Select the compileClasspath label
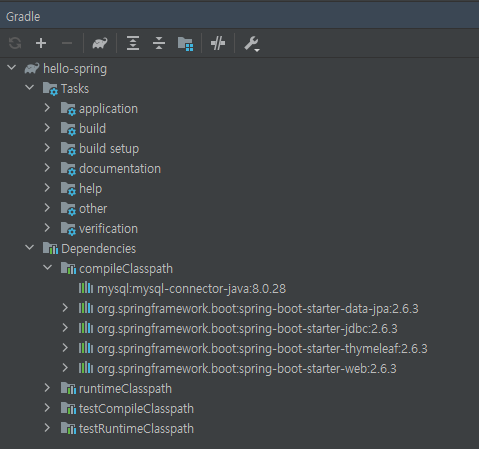479x449 pixels. tap(126, 269)
